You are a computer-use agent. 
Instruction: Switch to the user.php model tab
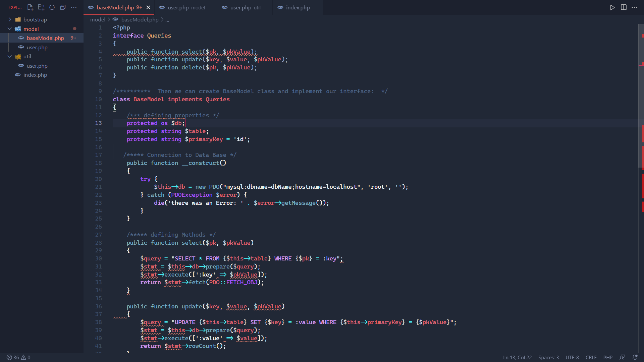(x=185, y=7)
